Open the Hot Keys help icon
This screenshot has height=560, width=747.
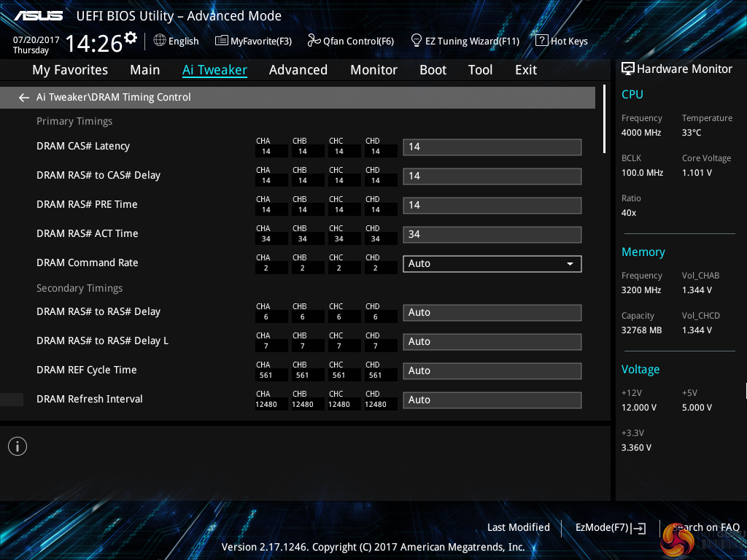(541, 41)
